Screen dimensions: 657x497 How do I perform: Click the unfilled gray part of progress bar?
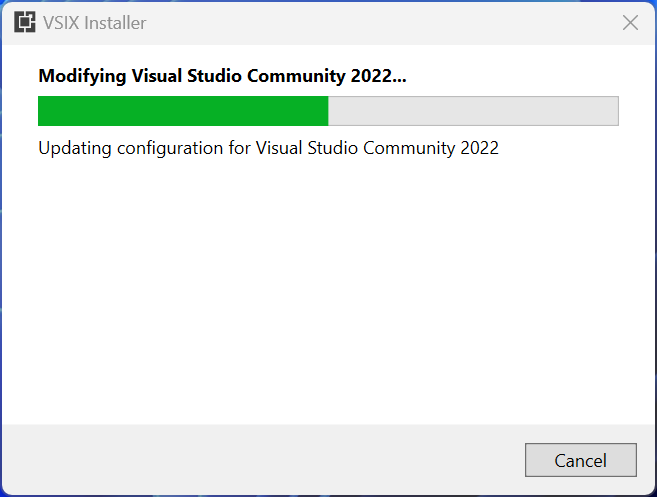pos(473,111)
